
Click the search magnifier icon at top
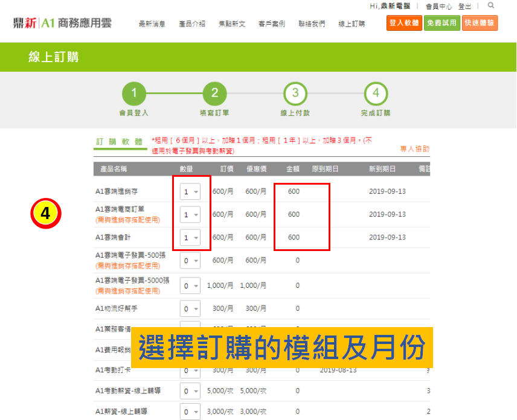pyautogui.click(x=491, y=5)
